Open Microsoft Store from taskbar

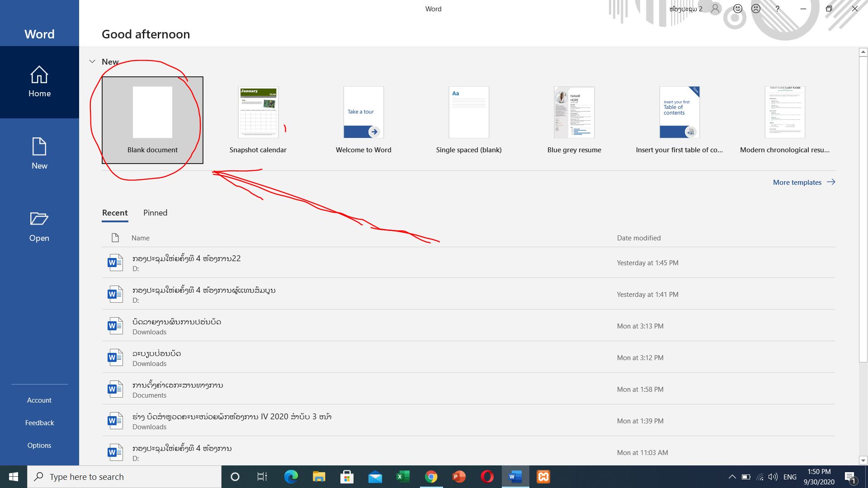pos(347,477)
